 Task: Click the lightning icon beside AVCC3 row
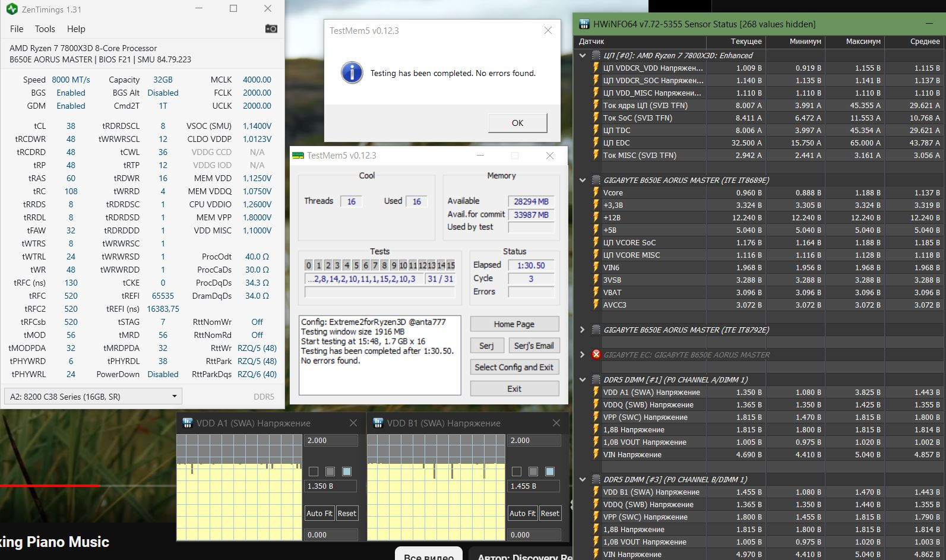pyautogui.click(x=596, y=305)
